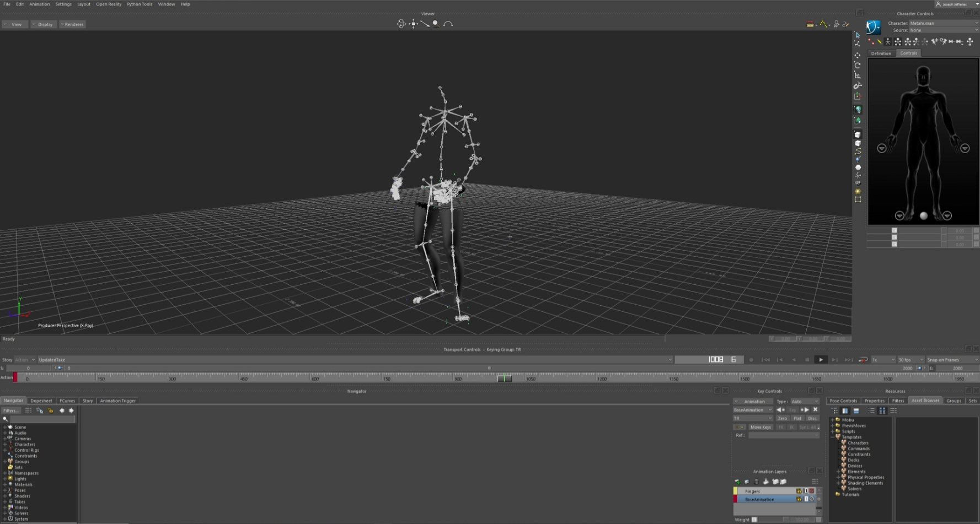Open the TR keying group dropdown
980x524 pixels.
[753, 418]
